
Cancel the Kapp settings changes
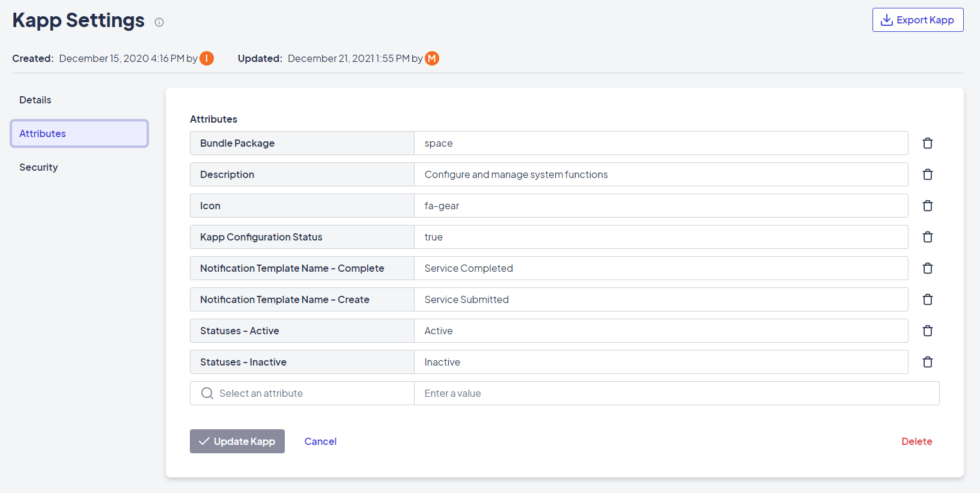pyautogui.click(x=320, y=441)
